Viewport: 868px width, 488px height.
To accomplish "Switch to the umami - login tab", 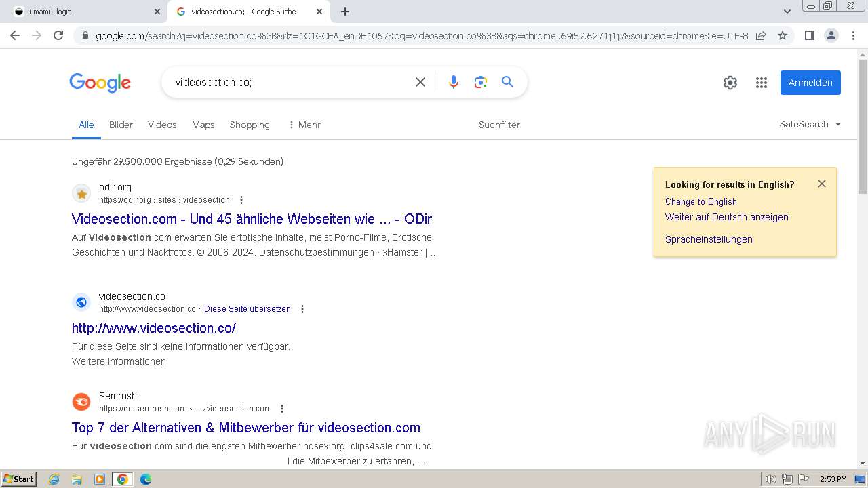I will 85,12.
